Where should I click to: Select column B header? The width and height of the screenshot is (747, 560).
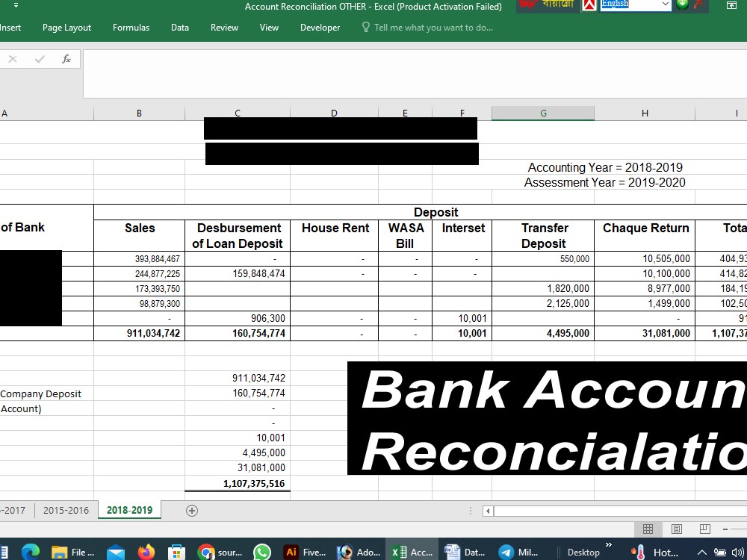point(139,113)
